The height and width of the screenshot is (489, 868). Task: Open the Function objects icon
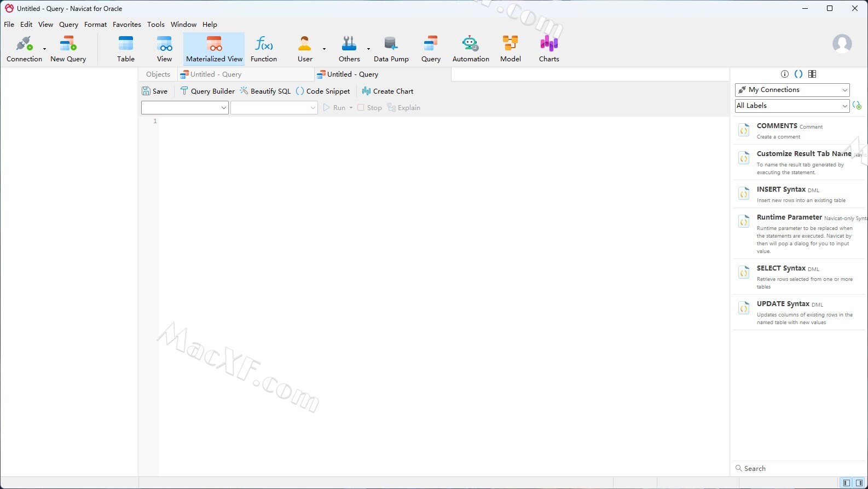(264, 49)
